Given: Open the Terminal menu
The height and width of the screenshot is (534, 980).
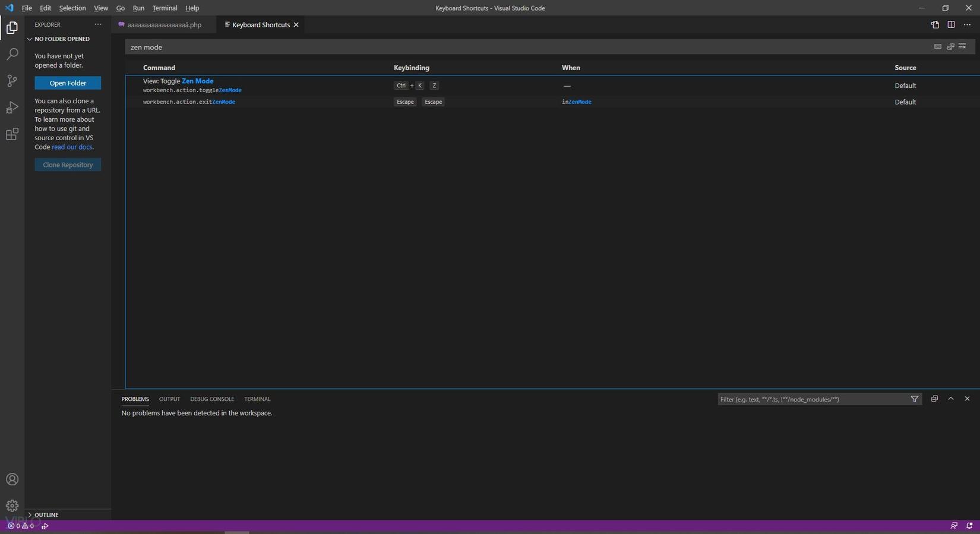Looking at the screenshot, I should [x=165, y=8].
